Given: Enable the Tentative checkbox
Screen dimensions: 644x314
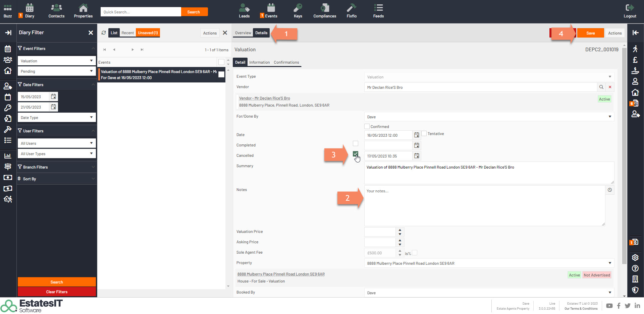Looking at the screenshot, I should [x=424, y=133].
